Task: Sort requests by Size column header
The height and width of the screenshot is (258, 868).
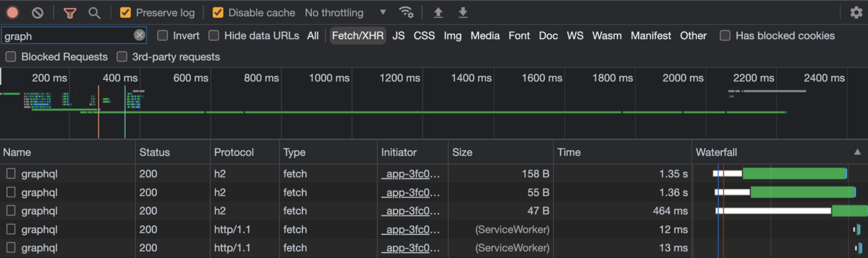Action: coord(463,152)
